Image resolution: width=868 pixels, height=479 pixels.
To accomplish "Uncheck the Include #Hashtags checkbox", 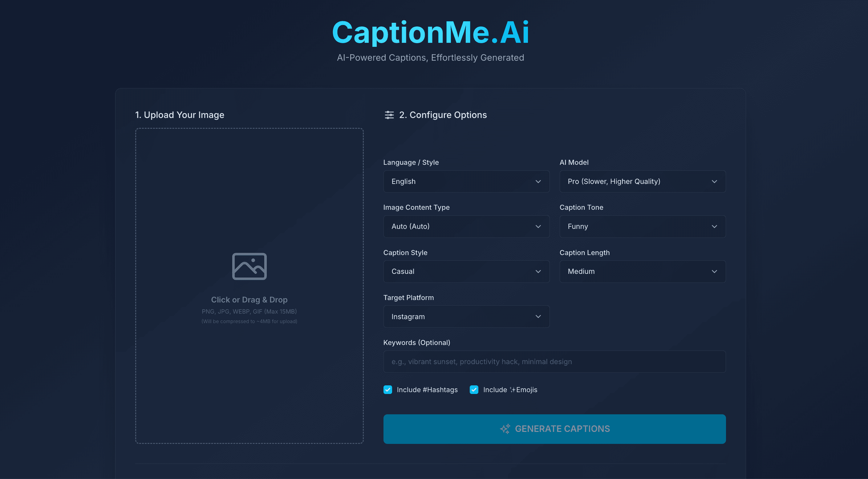I will point(387,390).
